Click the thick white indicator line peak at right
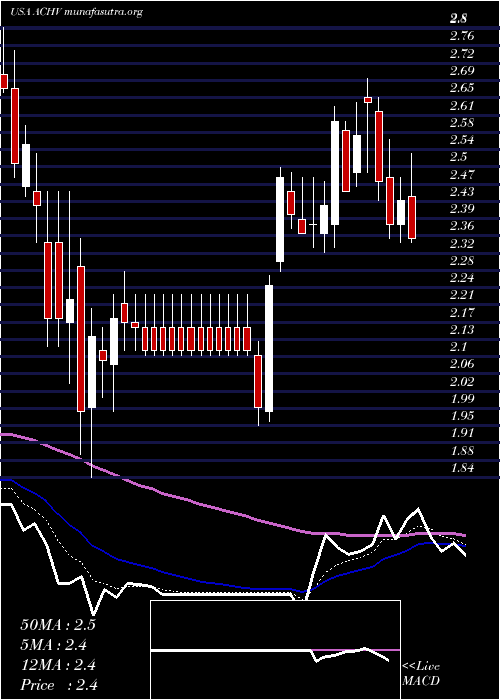Image resolution: width=500 pixels, height=700 pixels. coord(418,509)
